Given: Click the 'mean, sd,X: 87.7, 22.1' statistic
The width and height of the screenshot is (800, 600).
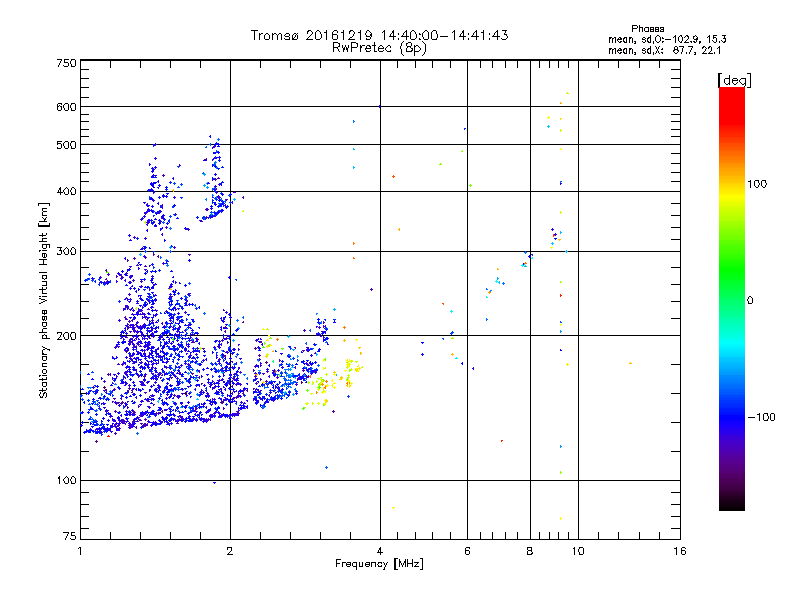Looking at the screenshot, I should 664,51.
